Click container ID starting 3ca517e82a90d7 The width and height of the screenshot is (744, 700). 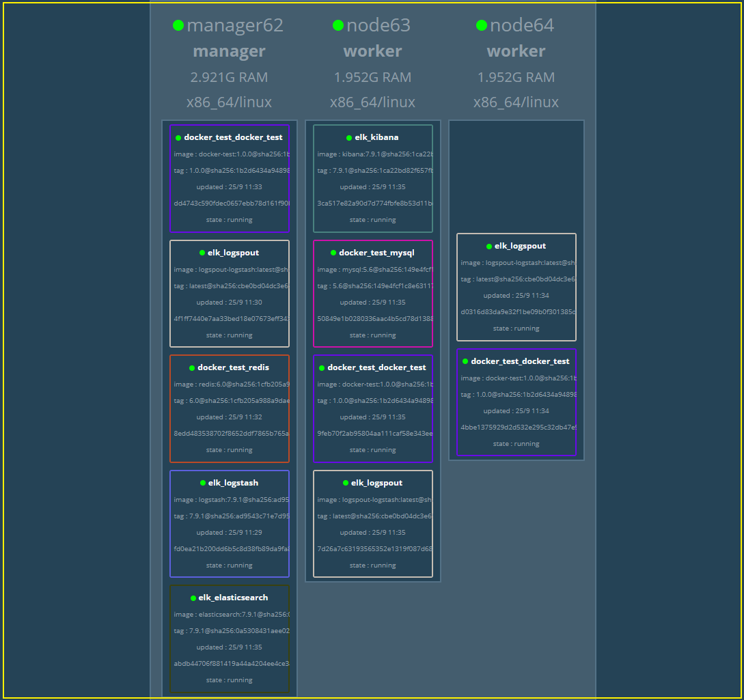pyautogui.click(x=375, y=204)
